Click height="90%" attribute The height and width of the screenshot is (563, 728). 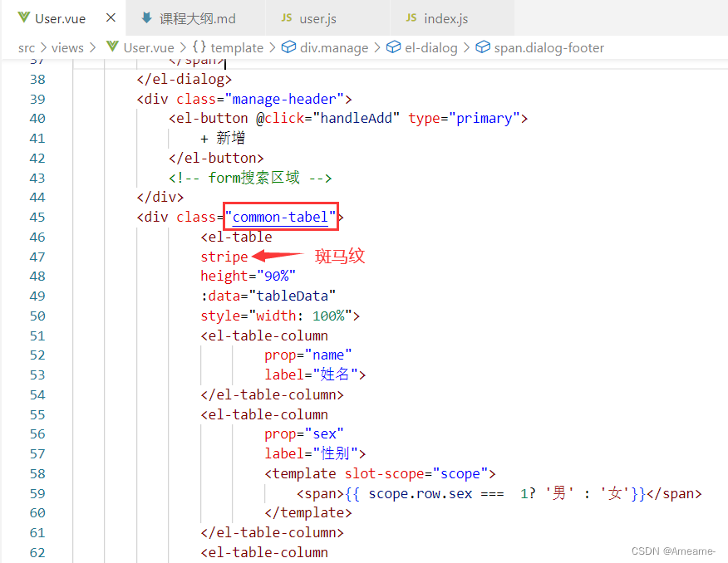[248, 277]
